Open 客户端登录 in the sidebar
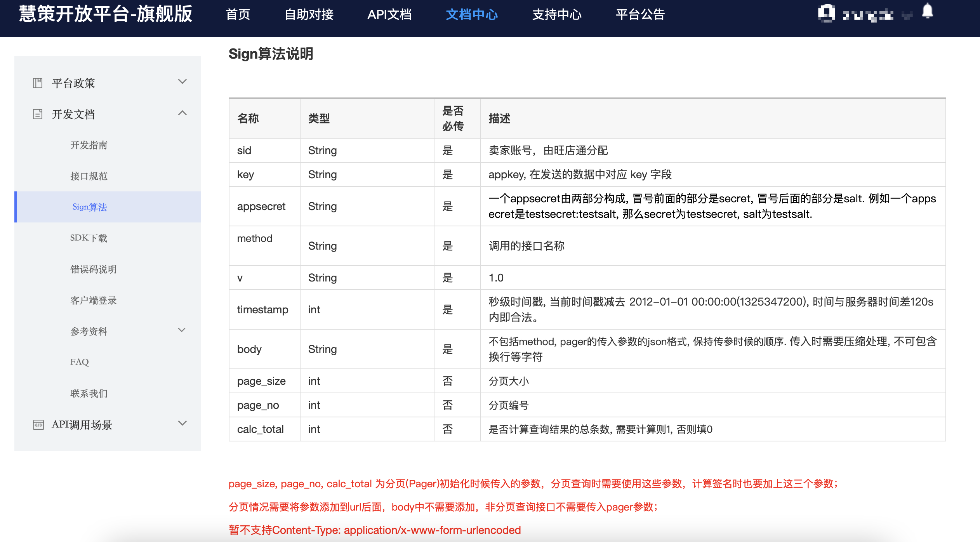The width and height of the screenshot is (980, 542). [x=94, y=301]
